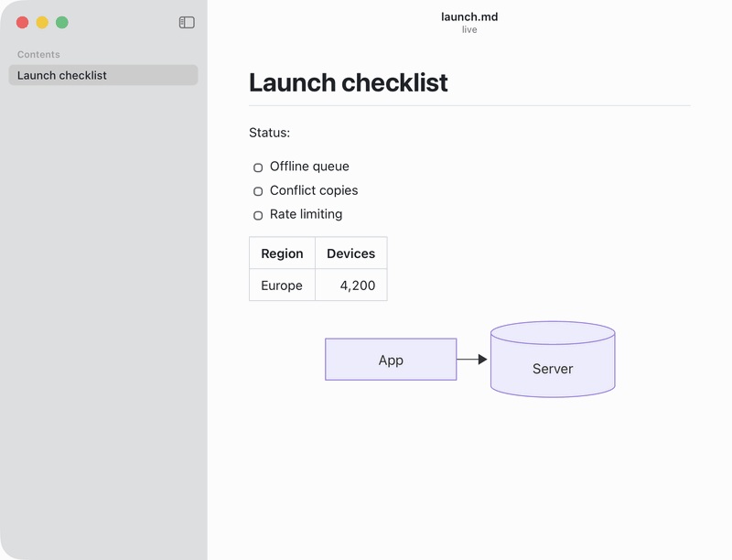Click the 4,200 table cell
This screenshot has height=560, width=732.
pos(351,285)
